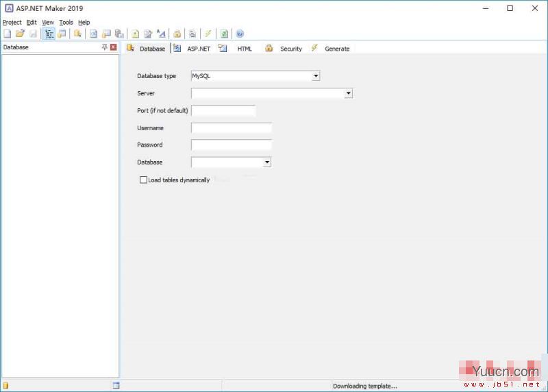Switch to the Security tab
The height and width of the screenshot is (392, 548).
(x=284, y=49)
